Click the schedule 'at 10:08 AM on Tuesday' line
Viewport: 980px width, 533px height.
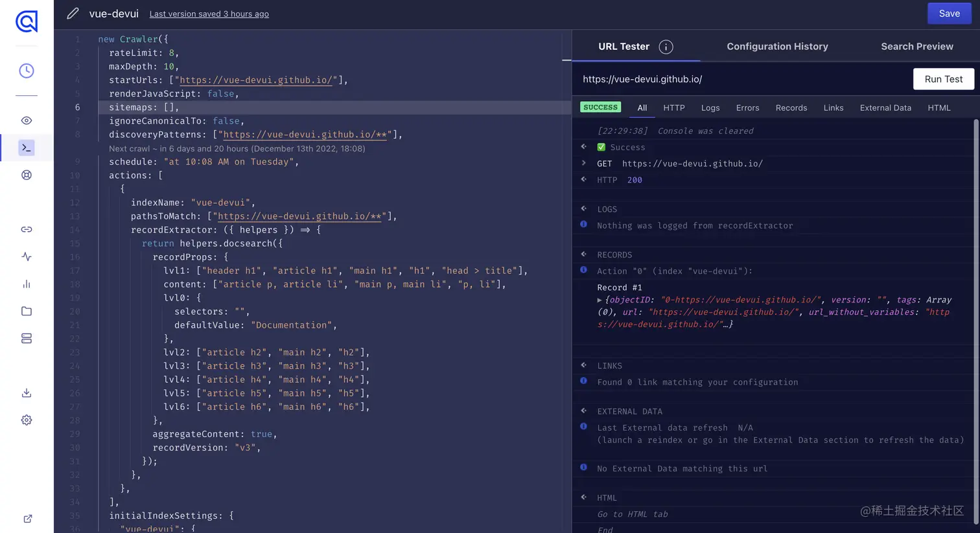click(204, 162)
